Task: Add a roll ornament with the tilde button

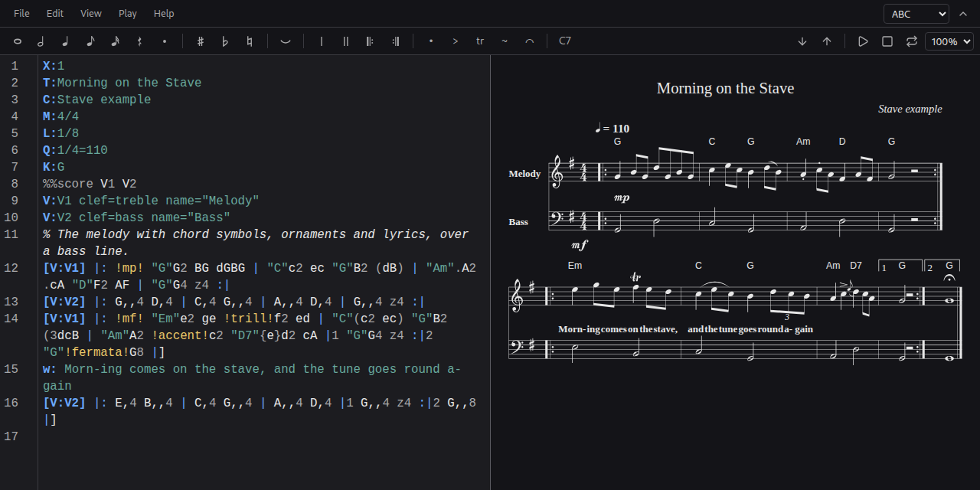Action: 505,41
